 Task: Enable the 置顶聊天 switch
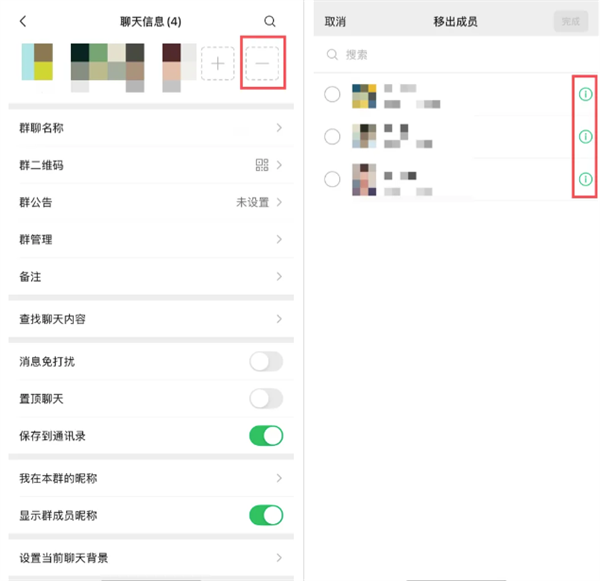tap(266, 399)
